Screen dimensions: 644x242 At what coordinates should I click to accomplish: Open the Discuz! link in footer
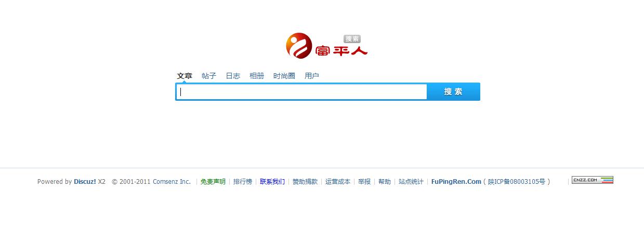(85, 182)
